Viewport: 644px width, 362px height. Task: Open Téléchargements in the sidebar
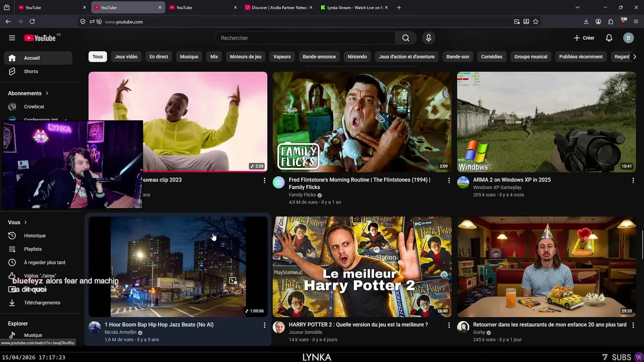pyautogui.click(x=38, y=303)
